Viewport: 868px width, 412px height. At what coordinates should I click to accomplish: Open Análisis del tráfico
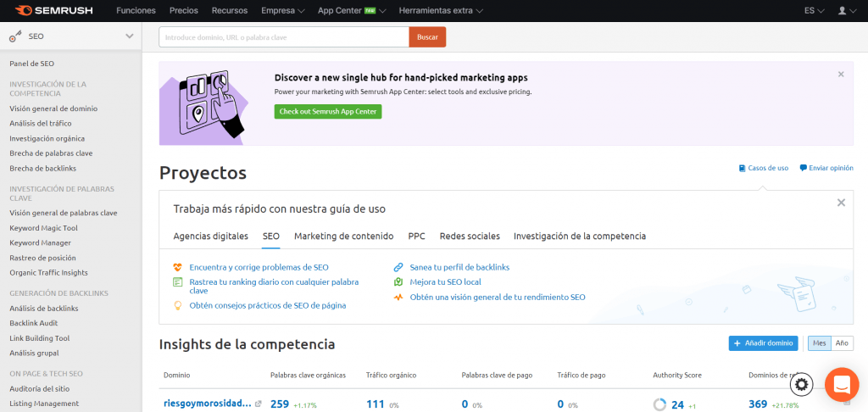(x=41, y=124)
